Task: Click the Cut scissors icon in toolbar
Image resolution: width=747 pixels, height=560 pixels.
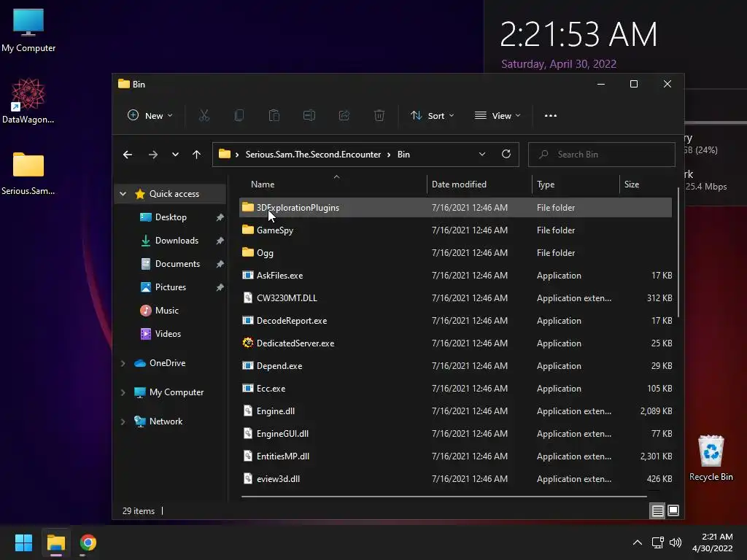Action: coord(204,115)
